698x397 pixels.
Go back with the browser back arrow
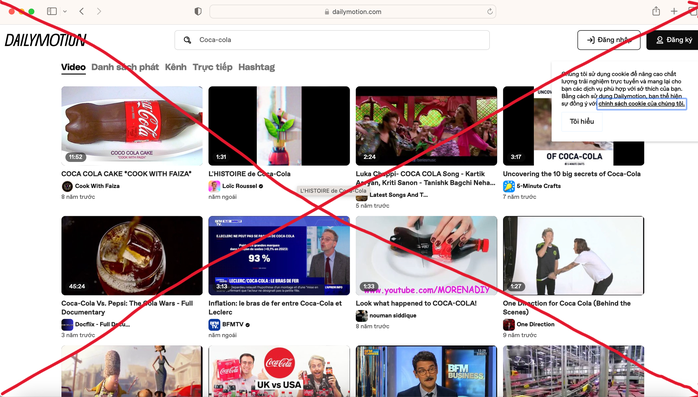81,12
